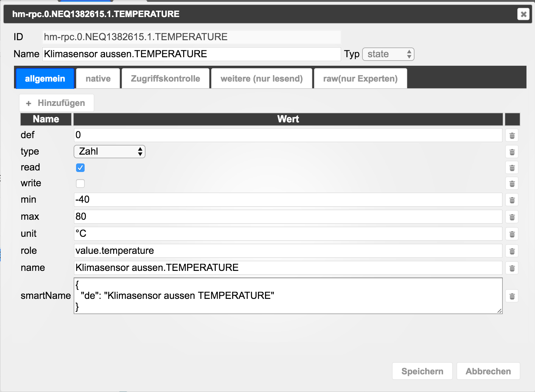Screen dimensions: 535x392
Task: Delete the max row using trash icon
Action: tap(512, 217)
